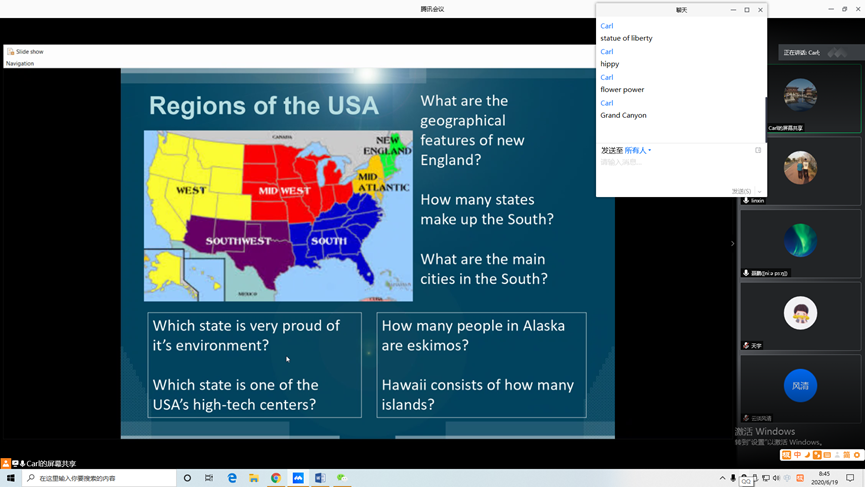This screenshot has height=487, width=865.
Task: Open Microsoft Edge in the taskbar
Action: pyautogui.click(x=232, y=478)
